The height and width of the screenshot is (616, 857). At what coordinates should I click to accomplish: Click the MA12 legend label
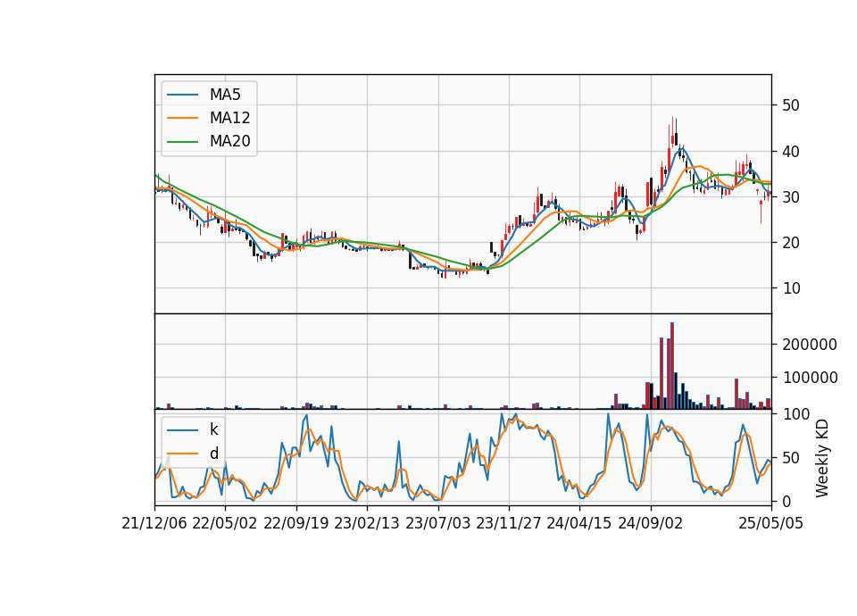229,118
